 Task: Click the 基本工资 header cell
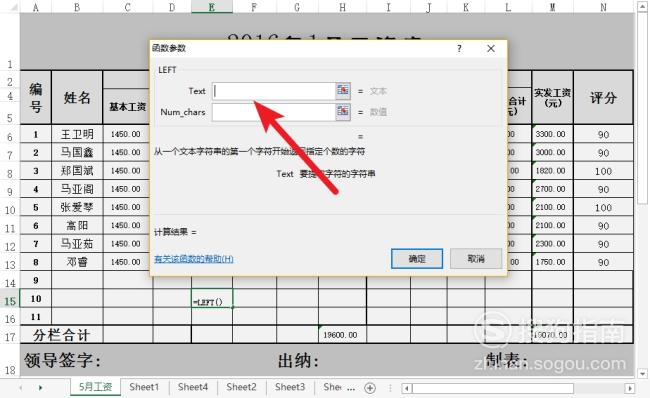click(127, 107)
